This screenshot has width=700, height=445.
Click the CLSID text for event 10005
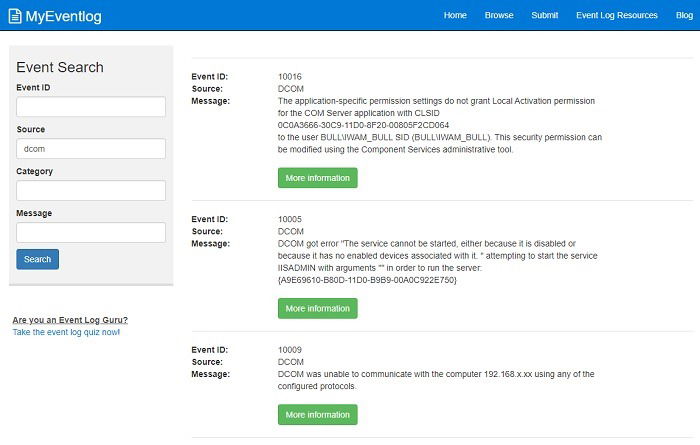[x=367, y=280]
